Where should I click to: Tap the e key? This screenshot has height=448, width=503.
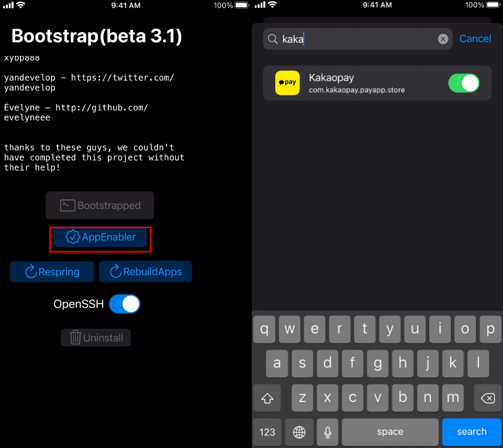(x=315, y=329)
